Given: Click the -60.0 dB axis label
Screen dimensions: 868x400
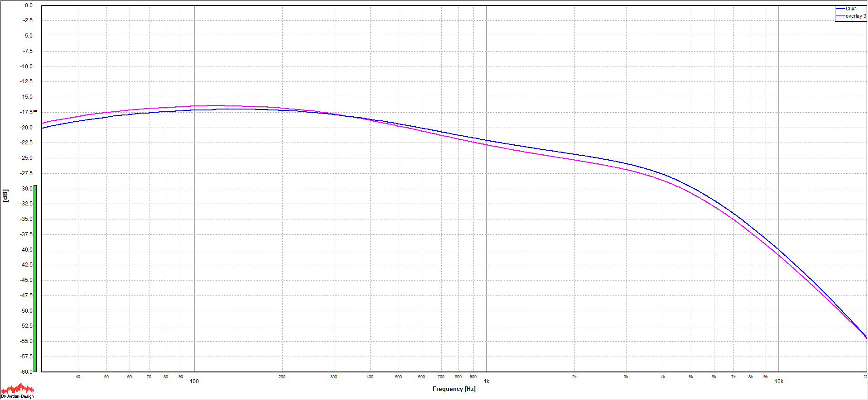Looking at the screenshot, I should [x=26, y=371].
